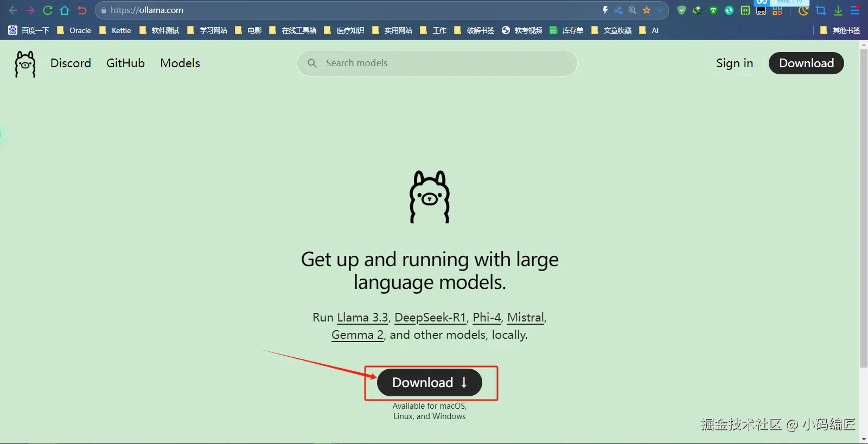Expand address bar dropdown chevron
This screenshot has width=868, height=444.
click(x=660, y=10)
